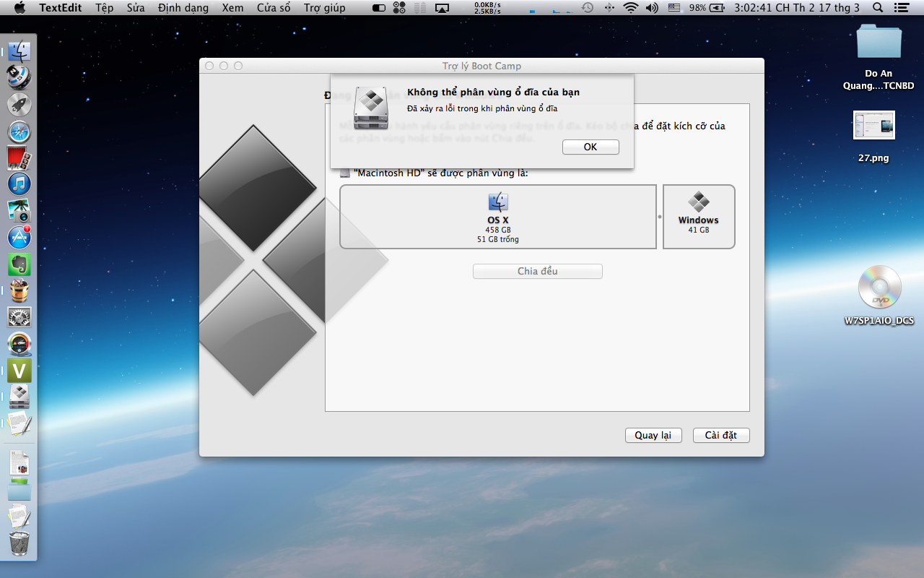Viewport: 924px width, 578px height.
Task: Open the Định dạng menu
Action: click(x=183, y=8)
